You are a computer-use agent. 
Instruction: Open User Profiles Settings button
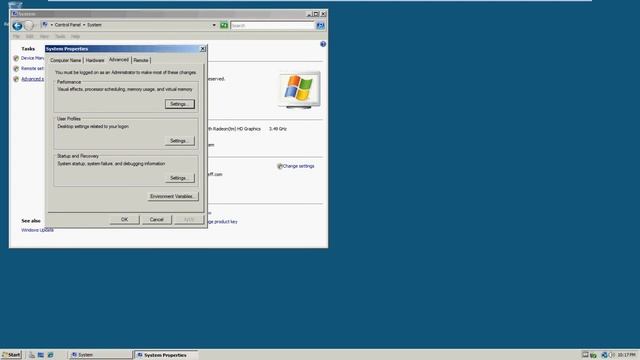point(180,141)
